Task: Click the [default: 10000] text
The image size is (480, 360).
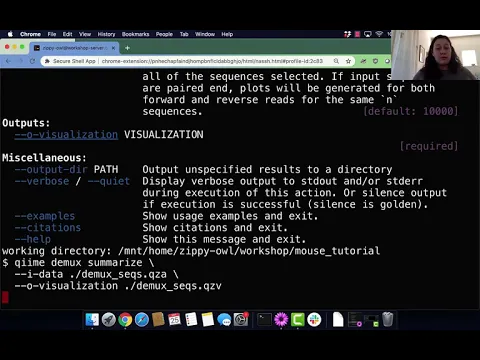Action: point(411,111)
